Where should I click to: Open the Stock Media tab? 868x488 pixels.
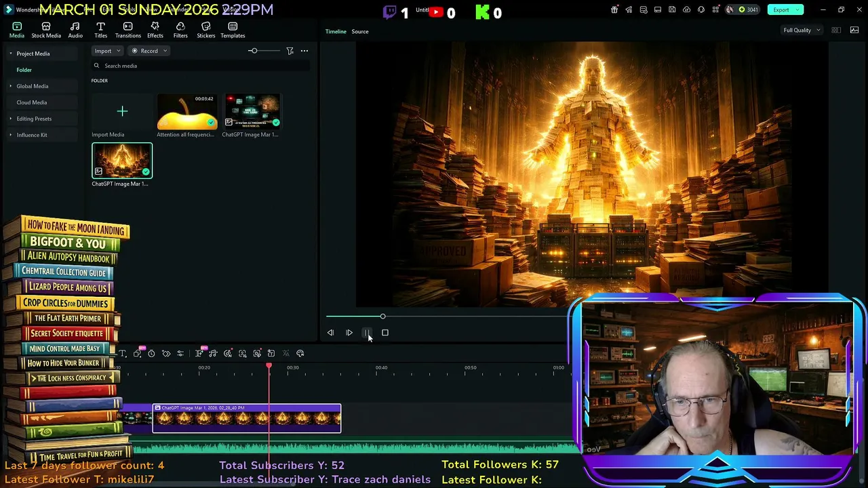point(46,30)
